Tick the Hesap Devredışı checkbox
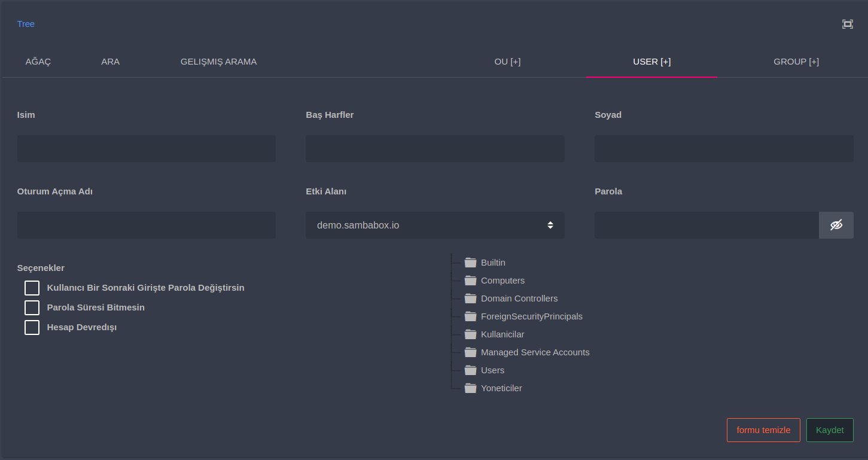Screen dimensions: 868x460 [x=32, y=327]
